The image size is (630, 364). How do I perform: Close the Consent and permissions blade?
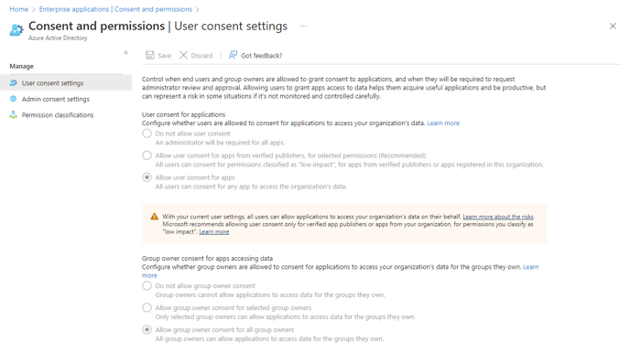coord(613,27)
